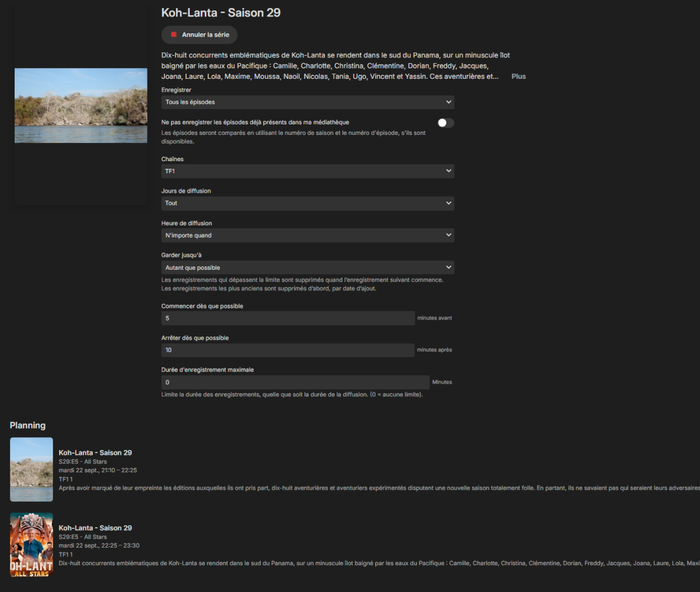Viewport: 700px width, 592px height.
Task: Click the minutes avant start padding field
Action: pyautogui.click(x=288, y=318)
